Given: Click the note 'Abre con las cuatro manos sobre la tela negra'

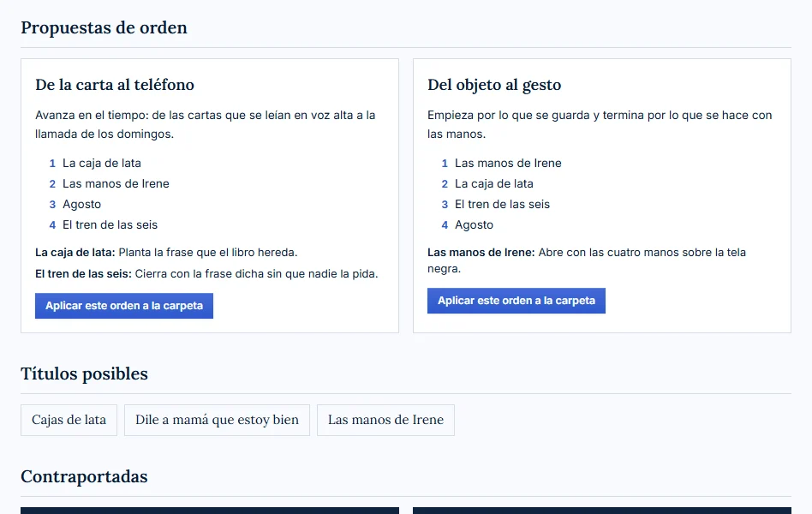Looking at the screenshot, I should (586, 260).
